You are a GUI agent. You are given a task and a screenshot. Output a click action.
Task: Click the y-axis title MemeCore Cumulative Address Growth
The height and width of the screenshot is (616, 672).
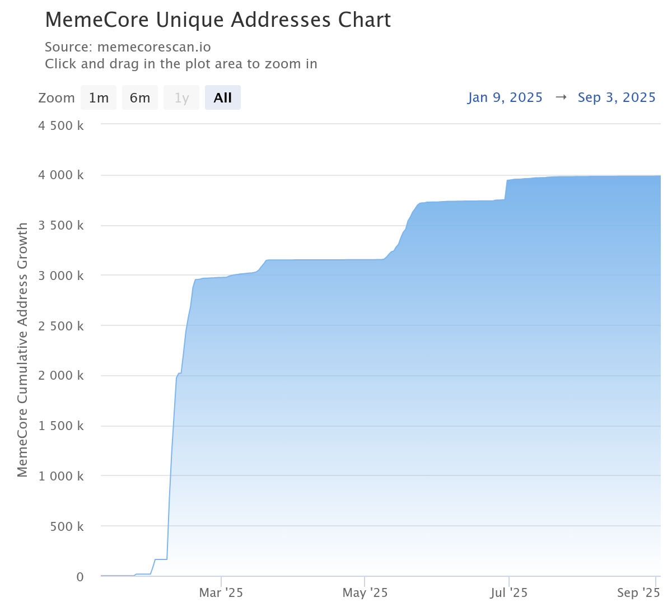point(22,350)
